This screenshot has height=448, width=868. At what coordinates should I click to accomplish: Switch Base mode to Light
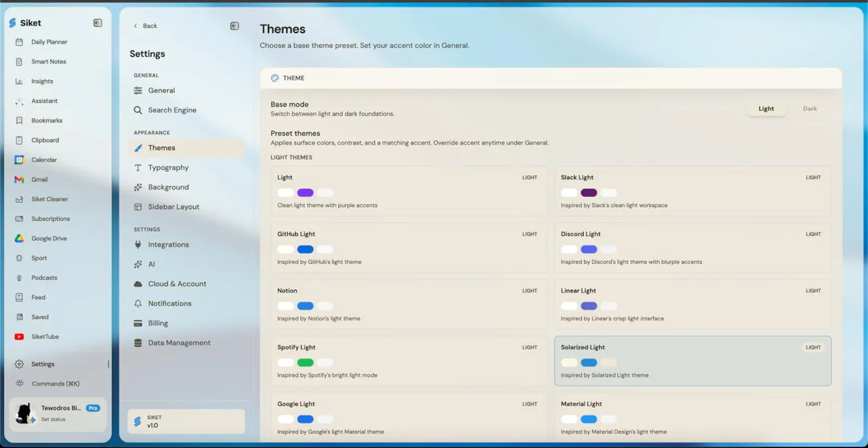pos(766,109)
